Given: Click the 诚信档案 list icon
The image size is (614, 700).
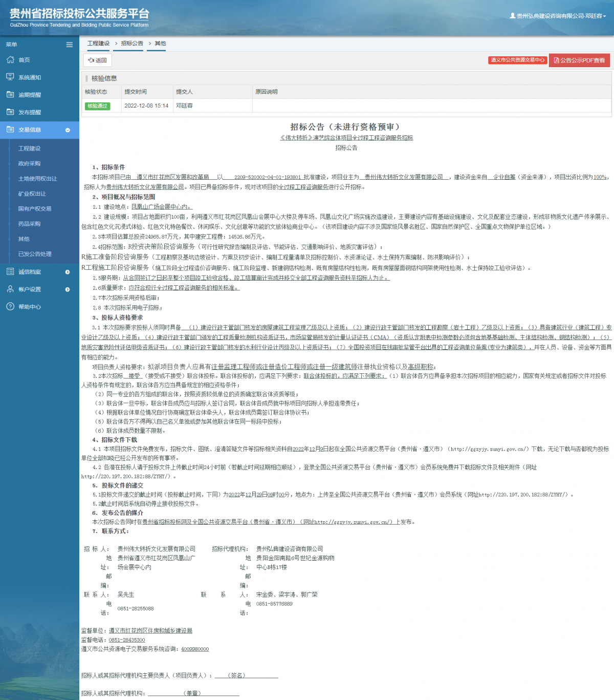Looking at the screenshot, I should pos(10,271).
